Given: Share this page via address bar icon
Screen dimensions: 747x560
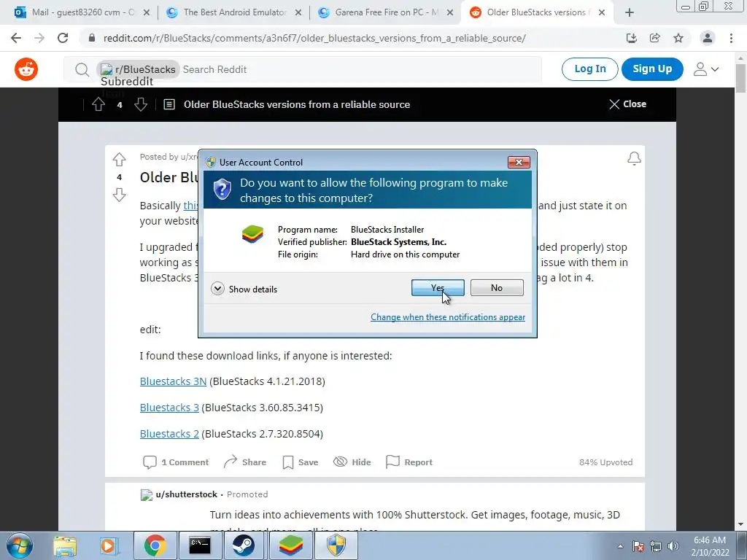Looking at the screenshot, I should [655, 38].
